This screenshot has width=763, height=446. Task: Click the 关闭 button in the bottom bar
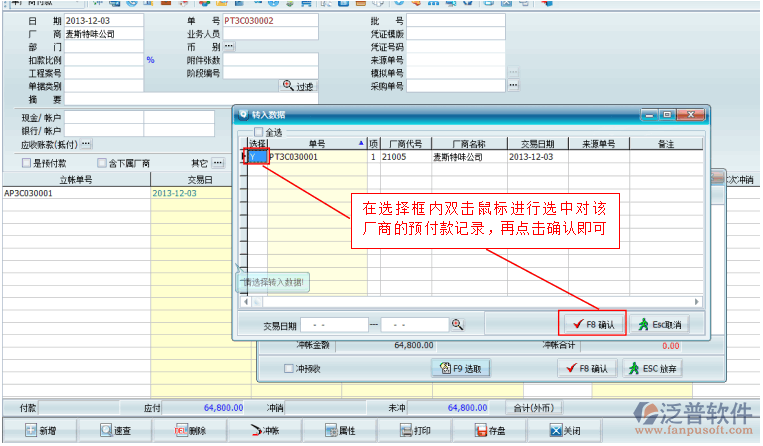(x=565, y=430)
